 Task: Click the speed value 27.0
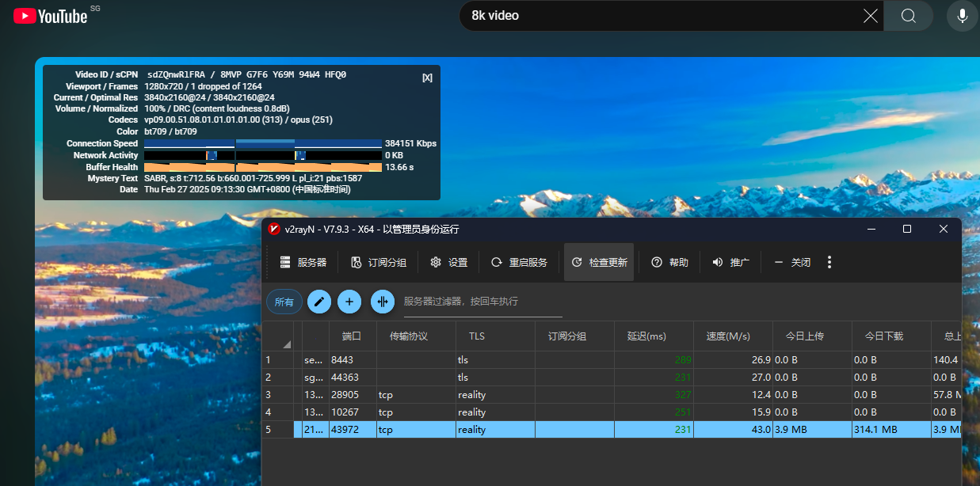pos(761,377)
